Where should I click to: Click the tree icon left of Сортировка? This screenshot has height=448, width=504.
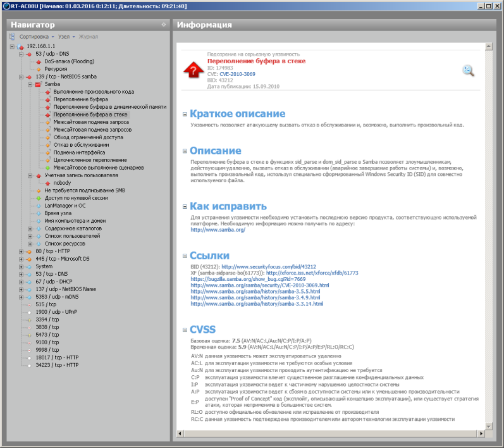[x=12, y=37]
